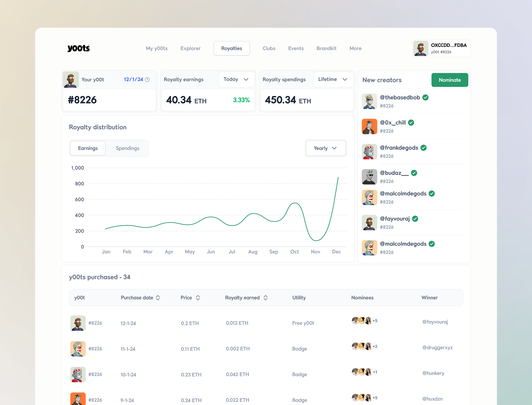Sort table by Royalty earned
This screenshot has width=532, height=405.
click(x=266, y=298)
